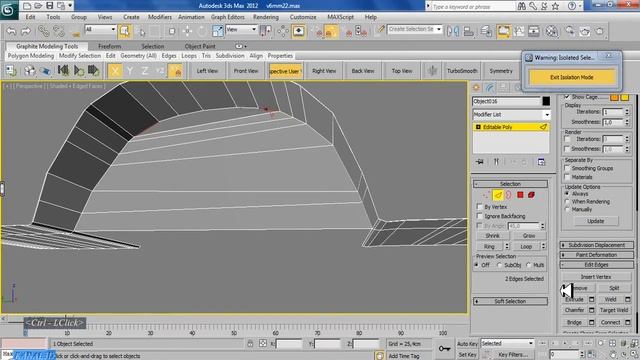
Task: Click the Update button
Action: (596, 221)
